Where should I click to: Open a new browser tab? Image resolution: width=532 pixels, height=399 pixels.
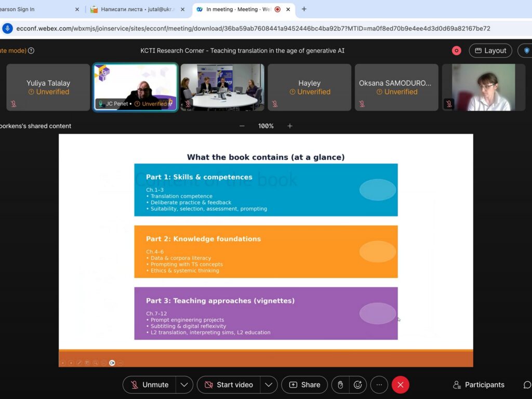304,9
